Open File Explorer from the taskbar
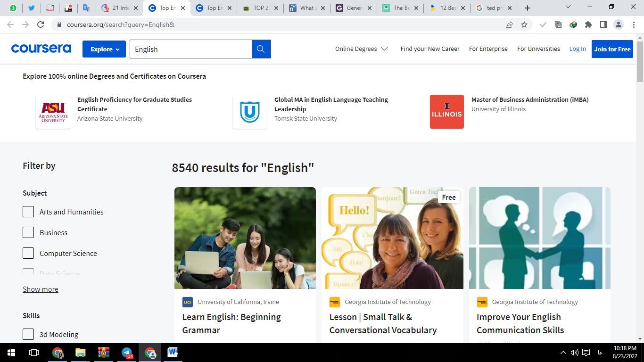The width and height of the screenshot is (644, 362). 81,352
